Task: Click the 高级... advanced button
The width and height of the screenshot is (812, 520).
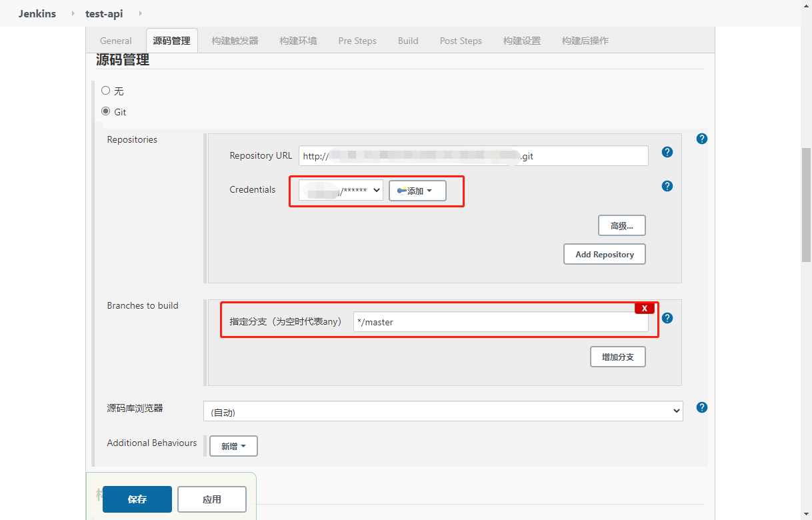Action: click(x=621, y=225)
